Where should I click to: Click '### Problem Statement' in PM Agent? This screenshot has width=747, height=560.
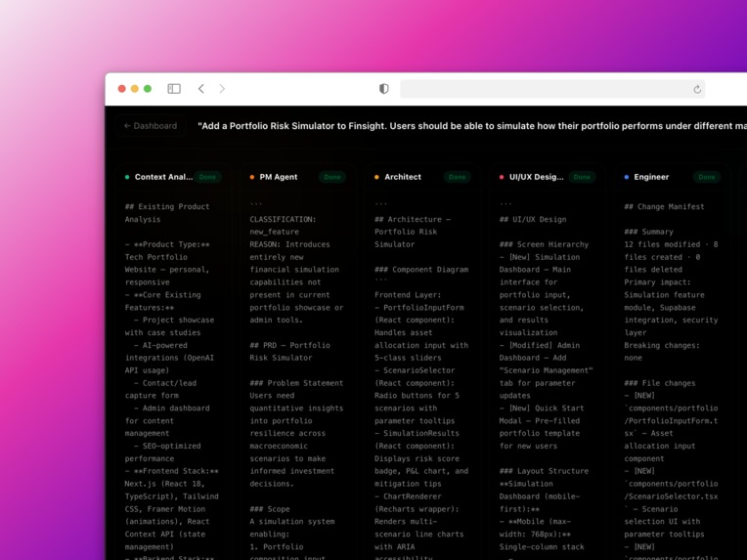click(x=296, y=383)
